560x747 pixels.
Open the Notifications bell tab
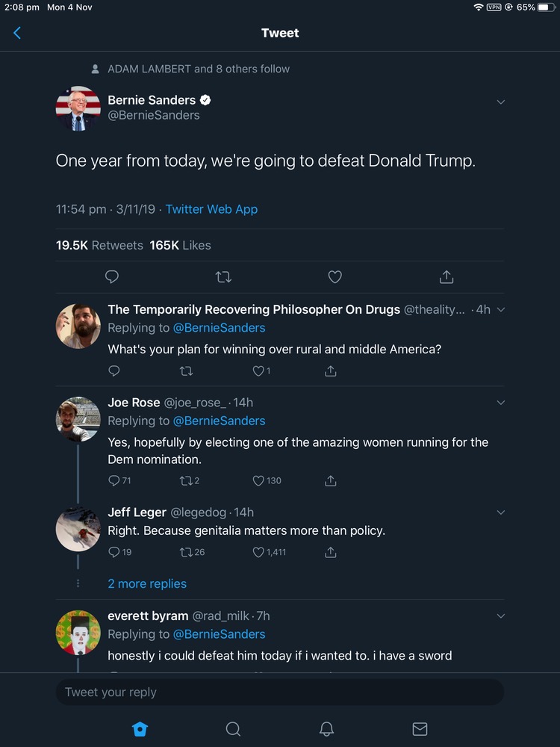tap(326, 729)
